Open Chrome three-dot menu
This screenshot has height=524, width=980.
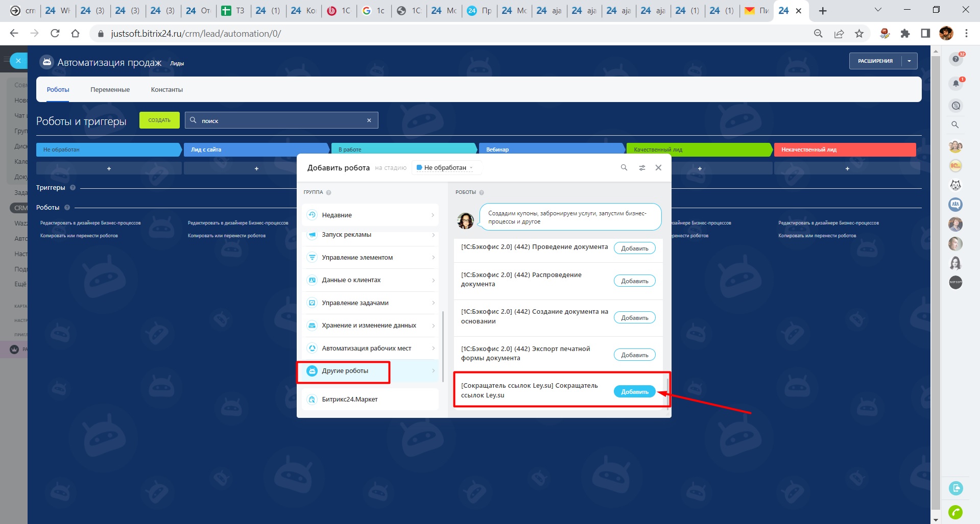(x=966, y=34)
